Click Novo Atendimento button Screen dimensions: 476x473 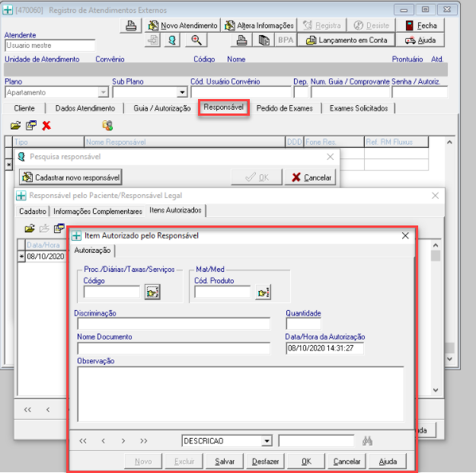[183, 25]
